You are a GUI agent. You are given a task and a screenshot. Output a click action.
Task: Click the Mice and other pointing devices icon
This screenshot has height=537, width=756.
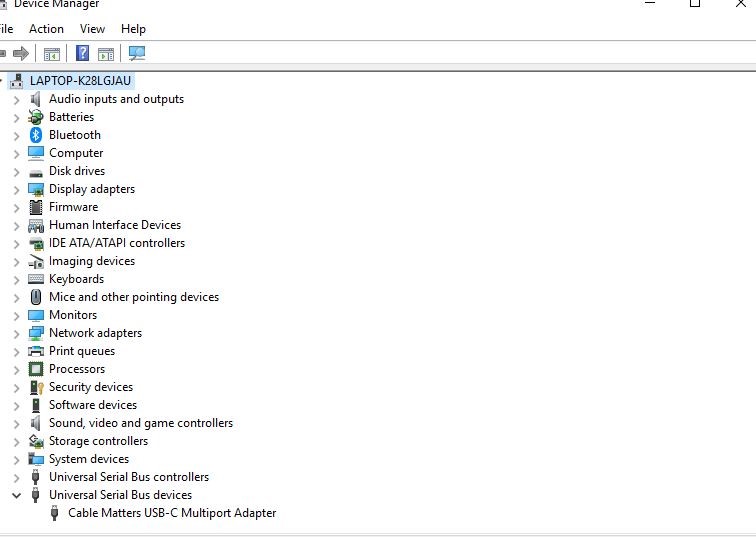[x=36, y=297]
